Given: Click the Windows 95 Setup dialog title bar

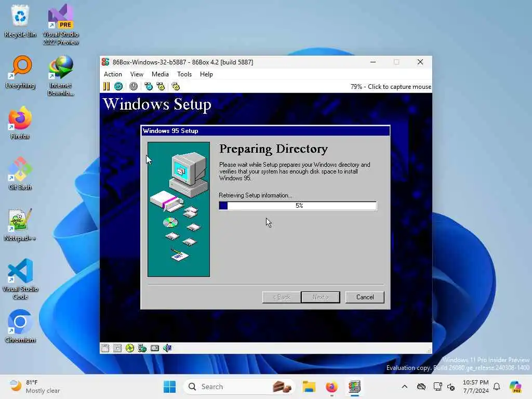Looking at the screenshot, I should (265, 131).
